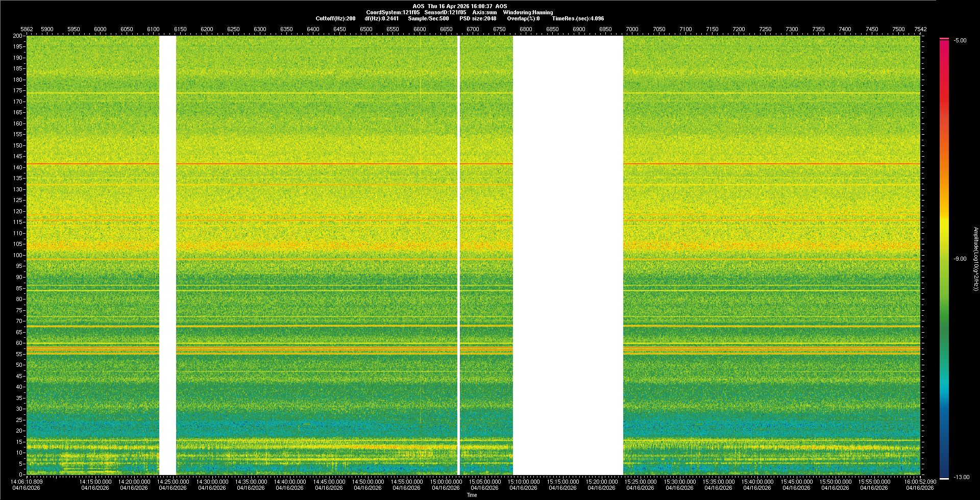Click the pink marker atop the colorbar
The width and height of the screenshot is (980, 500).
pyautogui.click(x=944, y=39)
